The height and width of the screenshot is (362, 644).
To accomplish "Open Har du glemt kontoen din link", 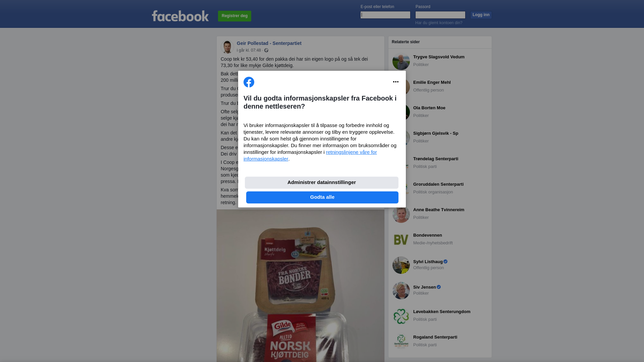I will [x=439, y=23].
